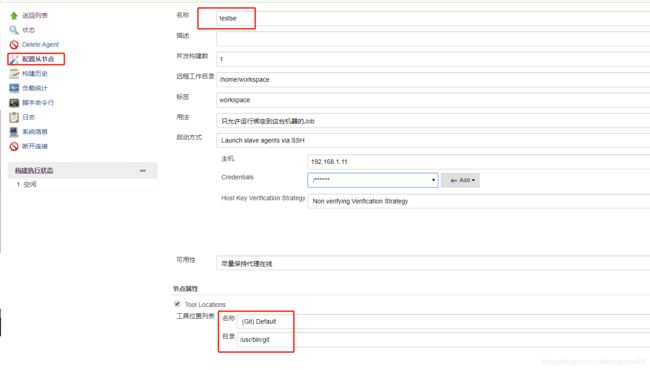Open the 构建历史 link text
This screenshot has height=370, width=650.
click(x=35, y=73)
